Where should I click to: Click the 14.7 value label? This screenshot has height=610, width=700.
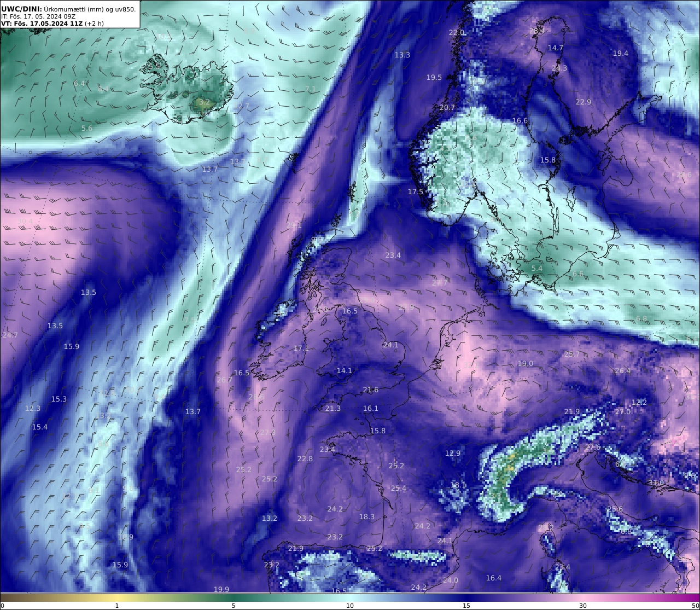[556, 48]
